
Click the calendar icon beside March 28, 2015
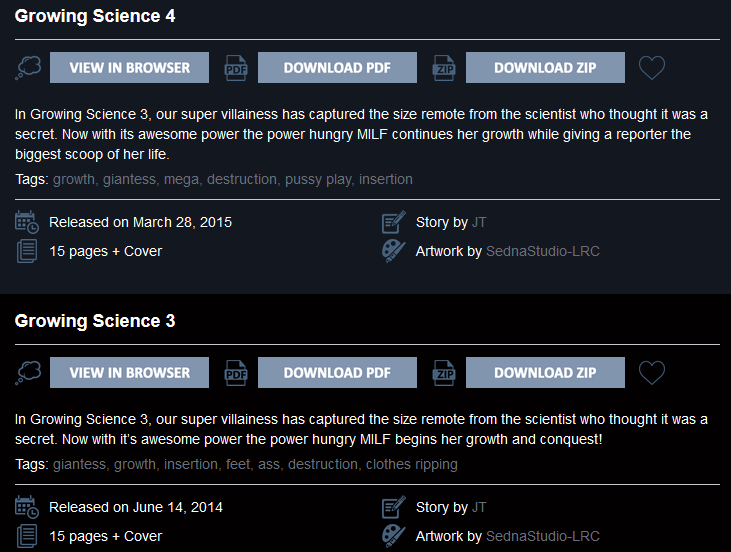coord(27,222)
